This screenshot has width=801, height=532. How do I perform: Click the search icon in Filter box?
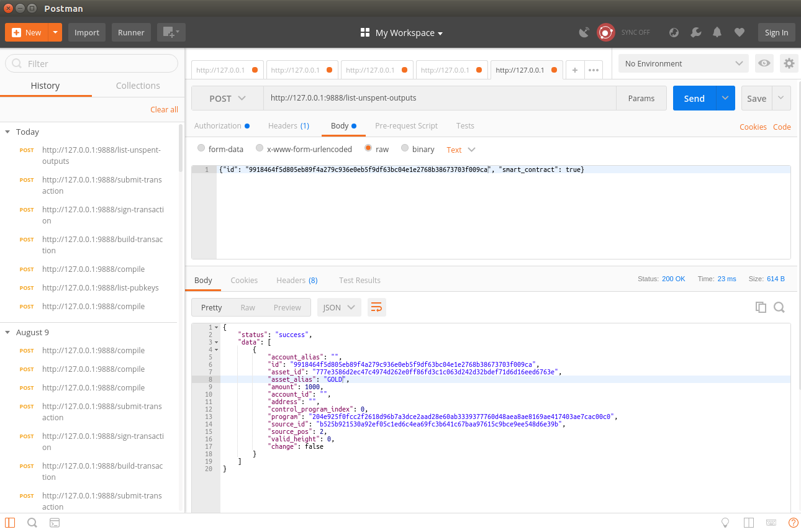click(x=17, y=63)
